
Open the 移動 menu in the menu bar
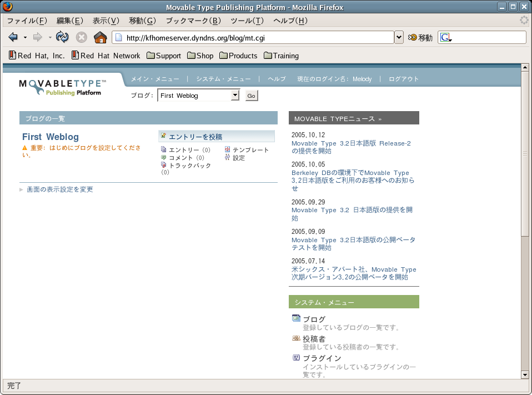[x=143, y=21]
